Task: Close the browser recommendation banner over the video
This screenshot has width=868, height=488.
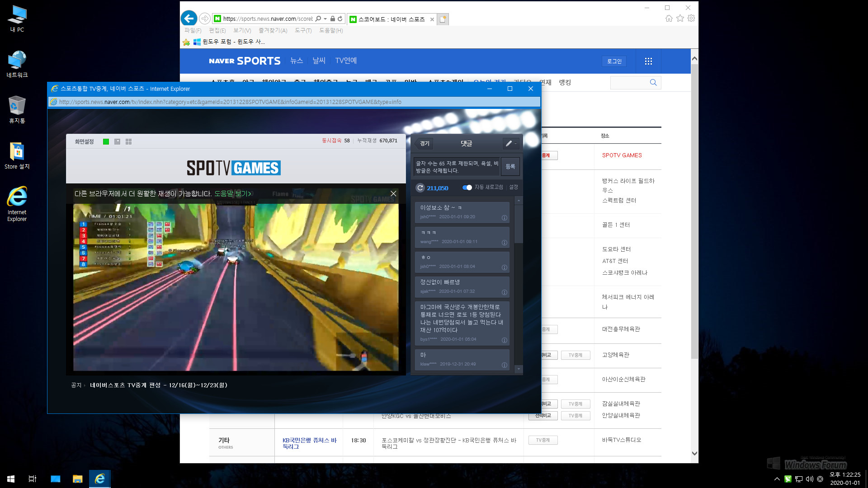Action: tap(393, 193)
